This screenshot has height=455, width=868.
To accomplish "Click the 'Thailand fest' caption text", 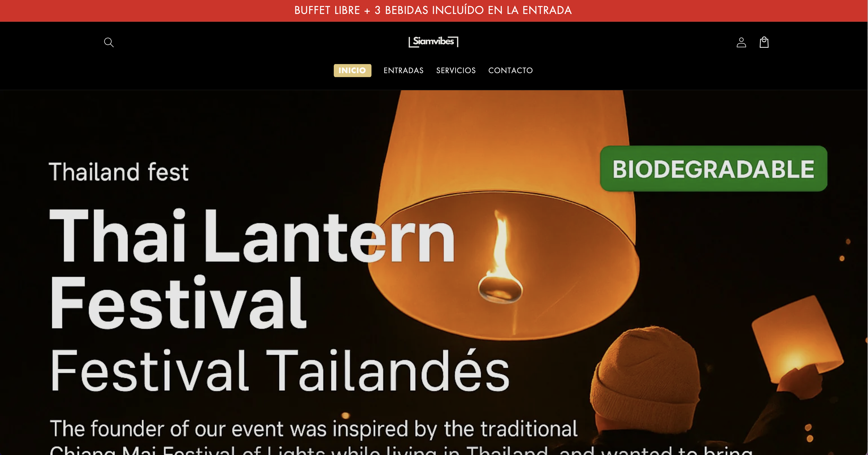I will pyautogui.click(x=119, y=172).
